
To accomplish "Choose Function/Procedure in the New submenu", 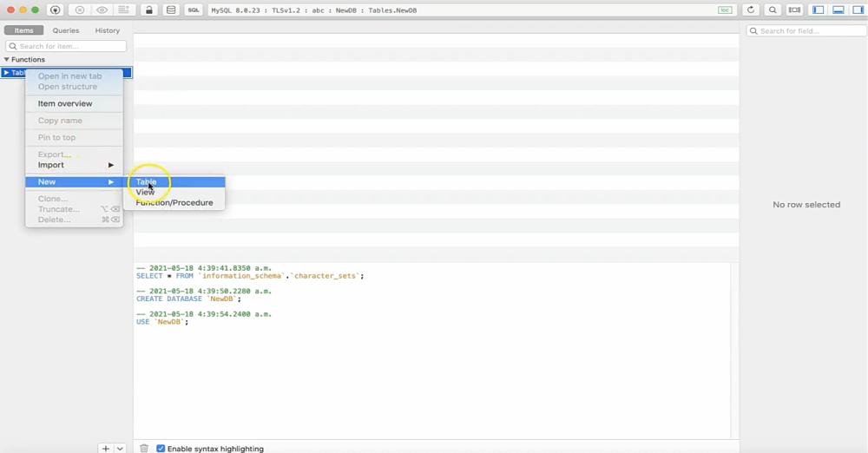I will (174, 203).
